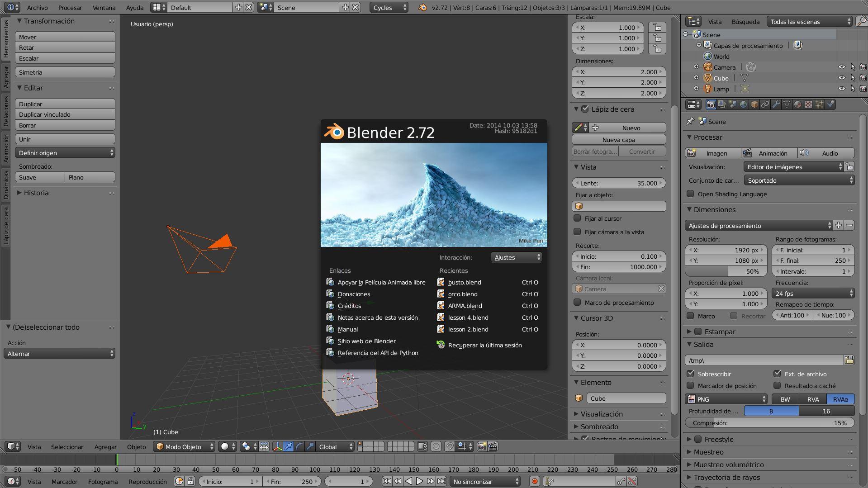Enable the Fijar al cursor checkbox
The width and height of the screenshot is (868, 488).
577,218
